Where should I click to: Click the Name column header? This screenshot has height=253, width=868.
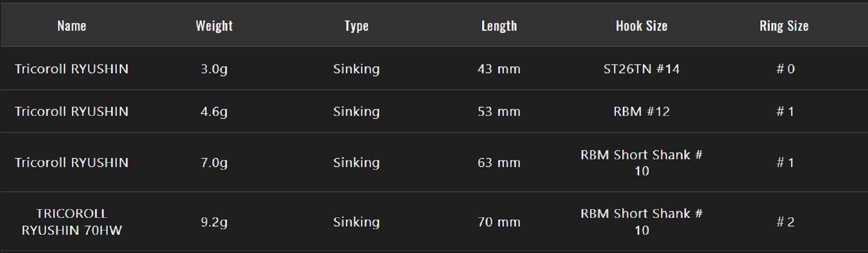[x=72, y=26]
